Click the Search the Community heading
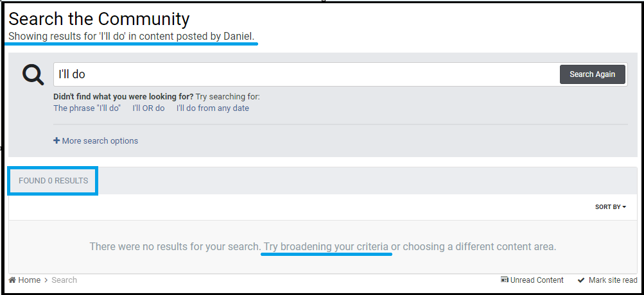This screenshot has height=295, width=644. click(99, 19)
